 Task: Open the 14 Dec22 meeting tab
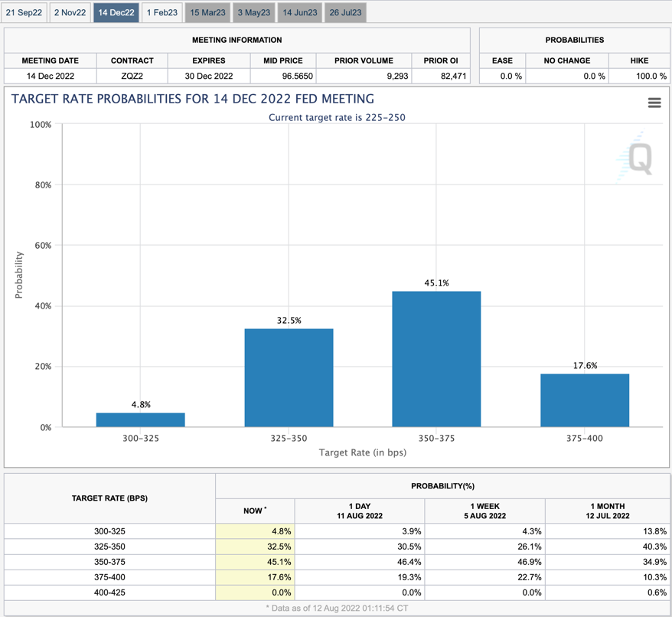pos(116,12)
